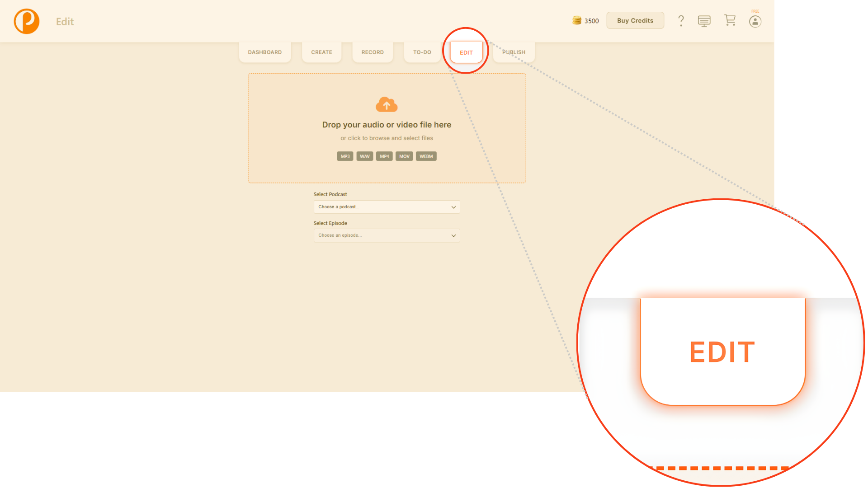Click the browse and select files link
The width and height of the screenshot is (868, 488).
[x=387, y=138]
